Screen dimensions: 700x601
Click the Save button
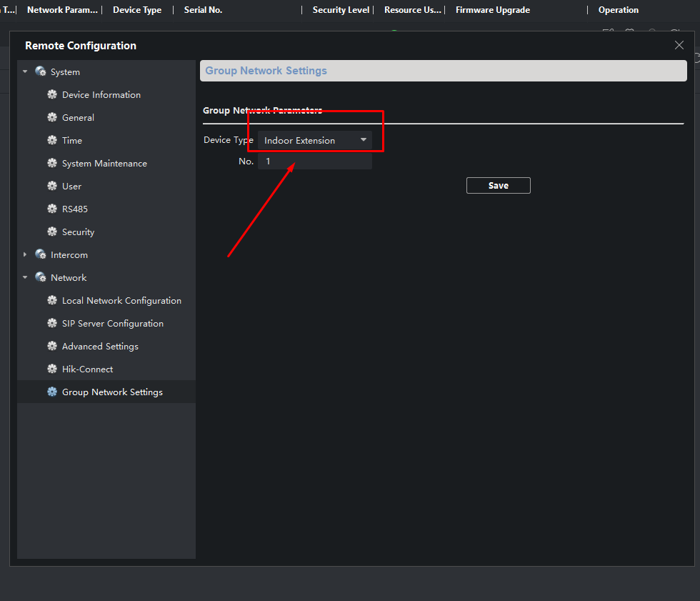tap(499, 185)
